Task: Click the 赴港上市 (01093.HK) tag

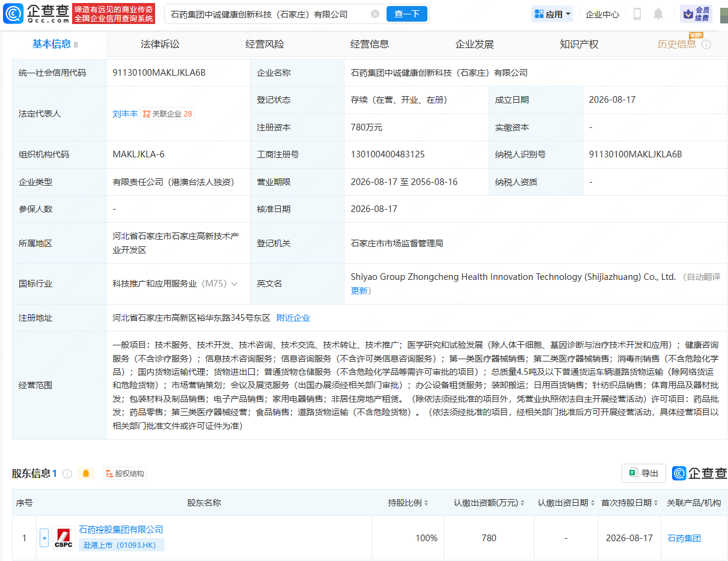Action: 121,545
